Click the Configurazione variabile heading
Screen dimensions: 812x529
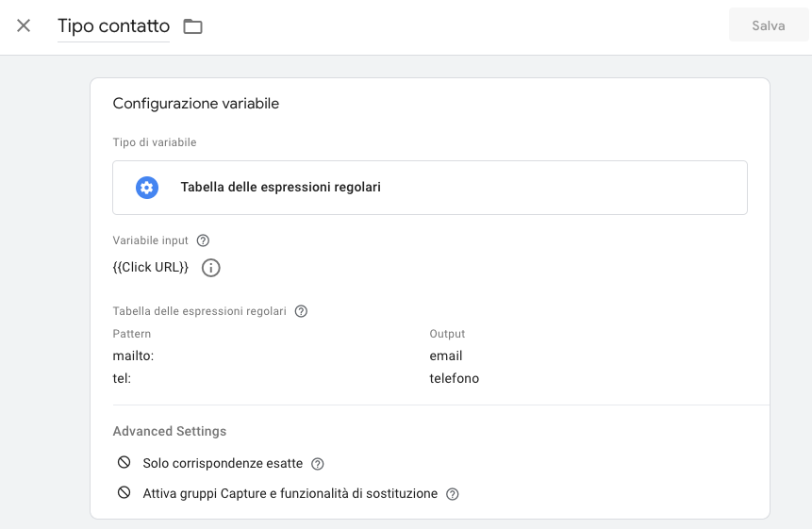195,104
